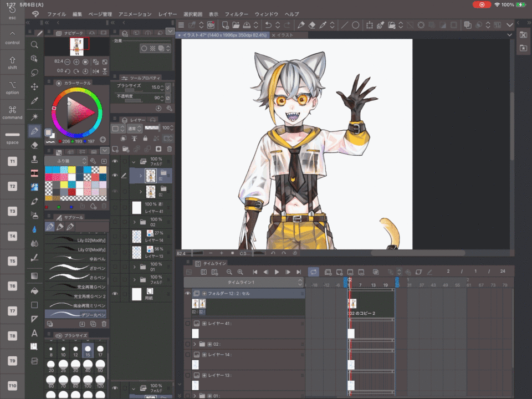
Task: Toggle visibility of フォルダー 12 timeline track
Action: [188, 293]
